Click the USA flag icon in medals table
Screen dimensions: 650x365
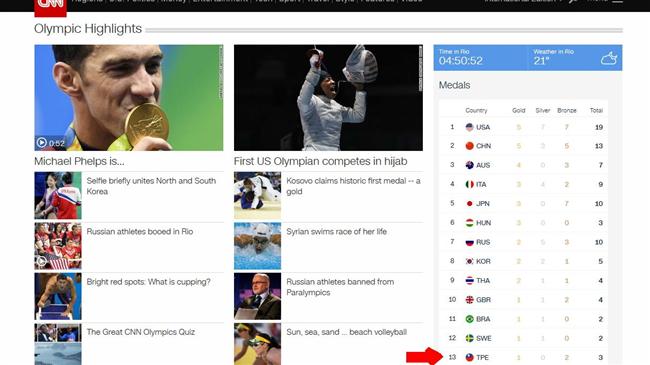tap(469, 127)
